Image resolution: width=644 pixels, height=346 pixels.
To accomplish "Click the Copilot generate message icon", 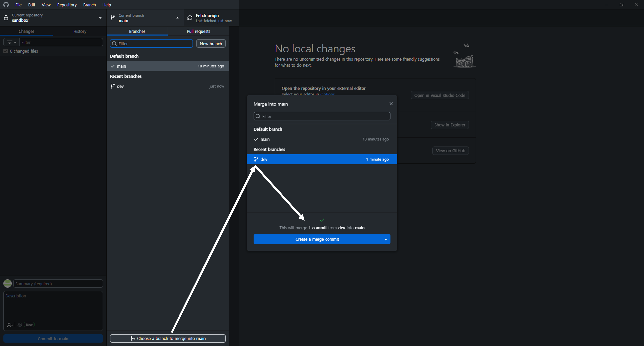I will pos(20,325).
